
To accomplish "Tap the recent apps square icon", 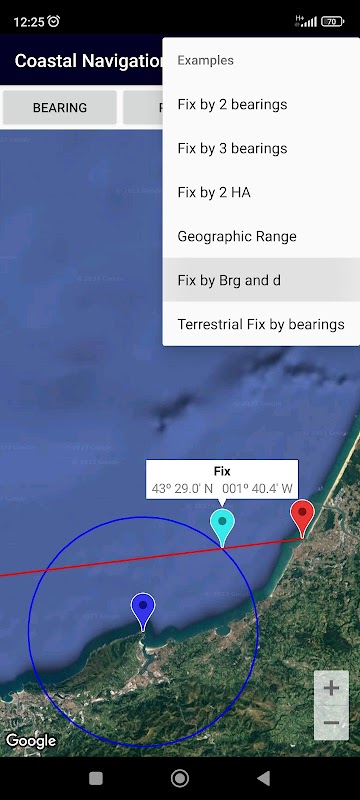I will pos(96,778).
